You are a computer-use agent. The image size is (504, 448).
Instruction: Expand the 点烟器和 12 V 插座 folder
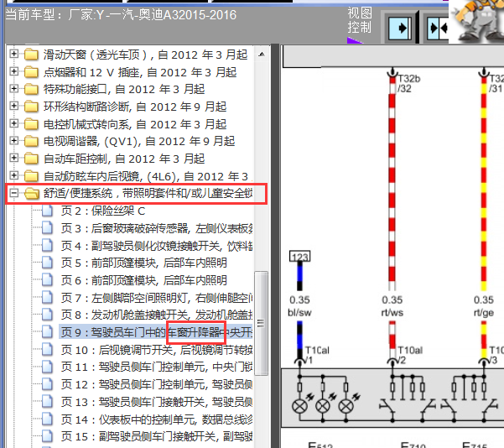[x=13, y=71]
